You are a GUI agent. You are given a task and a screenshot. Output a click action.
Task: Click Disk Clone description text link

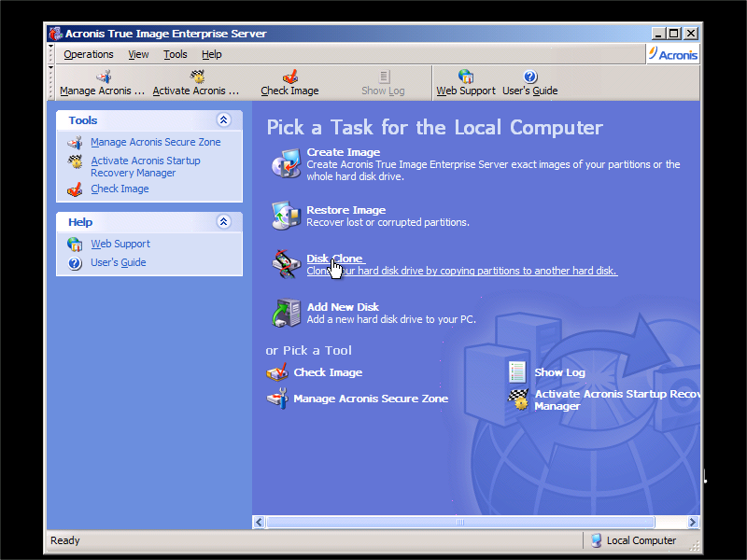(x=462, y=271)
